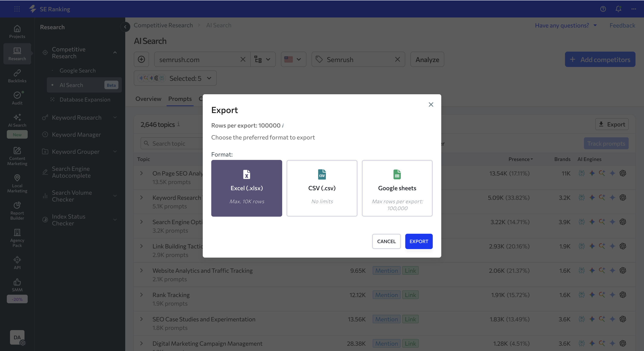Open the Research section in the sidebar
This screenshot has width=644, height=351.
(x=17, y=54)
